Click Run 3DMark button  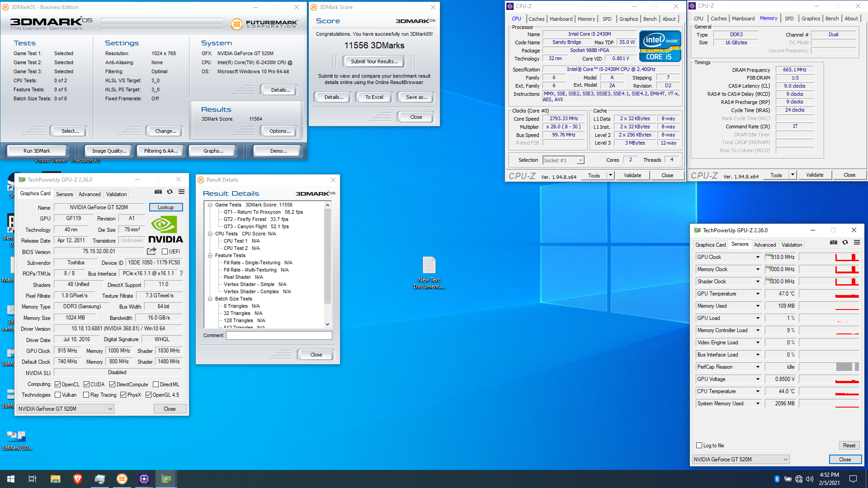click(37, 151)
